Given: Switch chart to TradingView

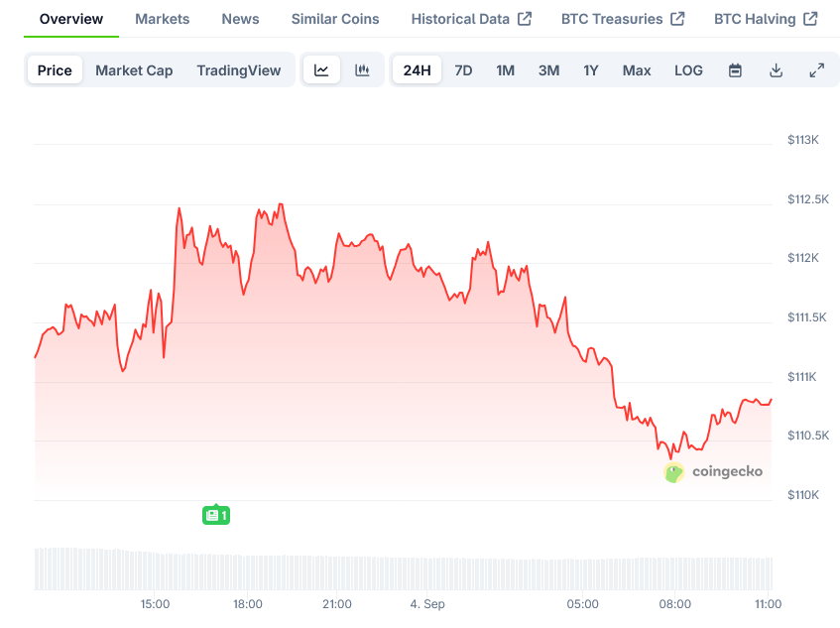Looking at the screenshot, I should (239, 70).
